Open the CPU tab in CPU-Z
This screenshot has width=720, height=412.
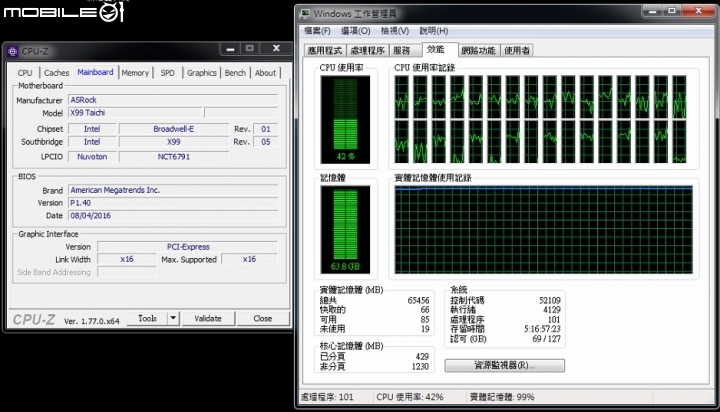click(25, 73)
